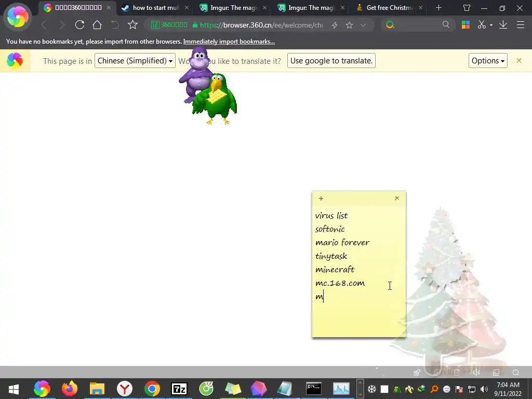Open the translate bar Options dropdown
This screenshot has width=532, height=399.
click(488, 61)
